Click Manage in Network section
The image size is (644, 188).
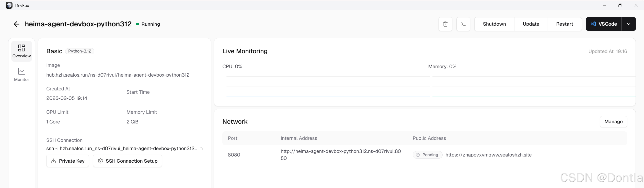[x=613, y=122]
